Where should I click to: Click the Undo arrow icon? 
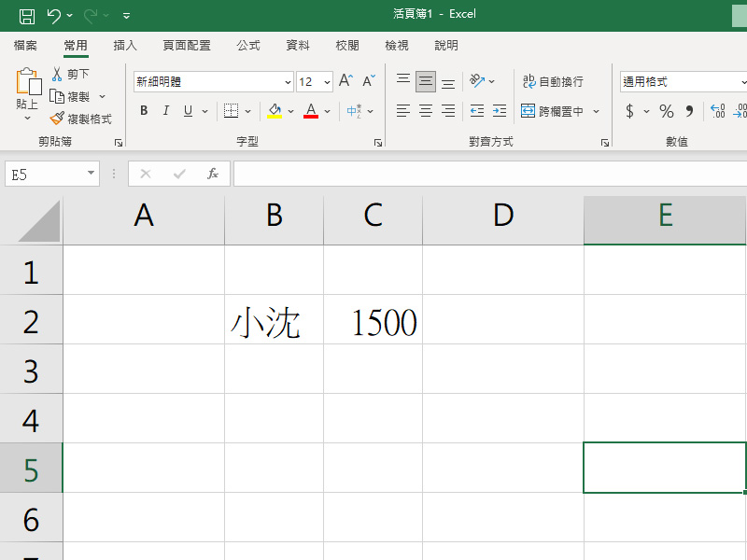pyautogui.click(x=53, y=15)
